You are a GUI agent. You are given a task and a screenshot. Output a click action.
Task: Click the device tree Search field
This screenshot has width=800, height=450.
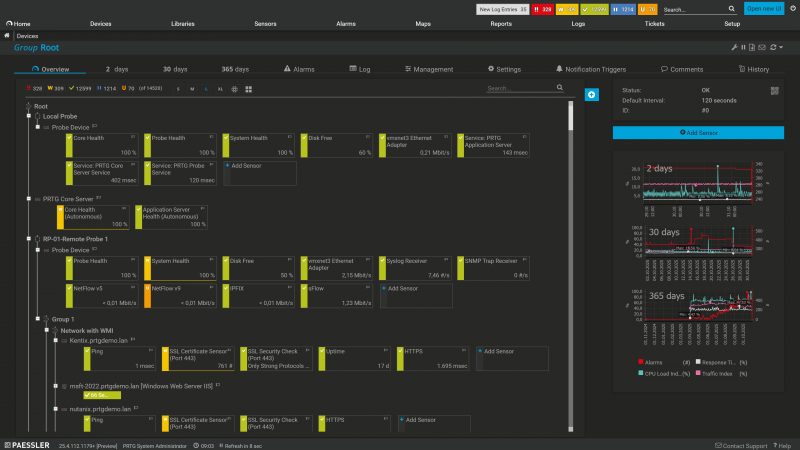coord(520,88)
